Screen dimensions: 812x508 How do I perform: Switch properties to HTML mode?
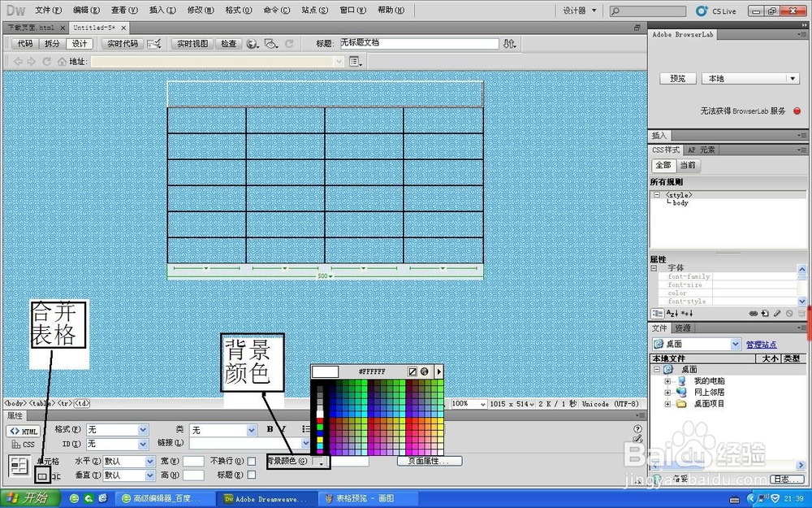(24, 432)
